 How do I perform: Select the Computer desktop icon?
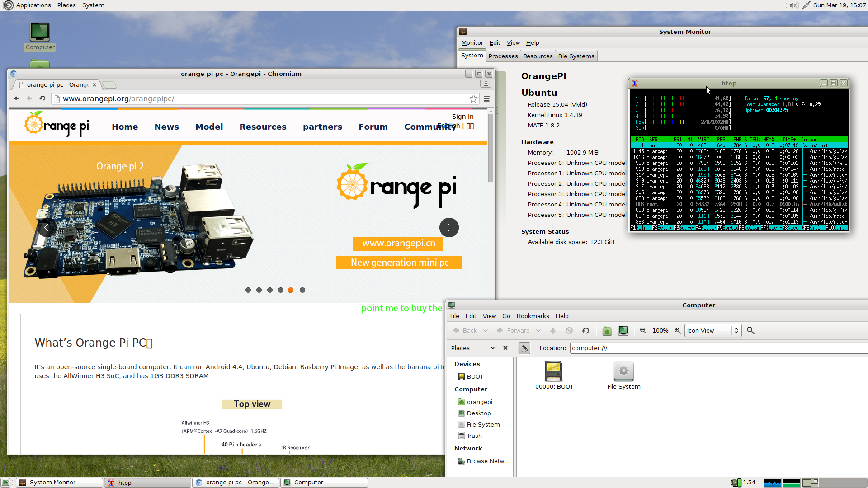40,37
